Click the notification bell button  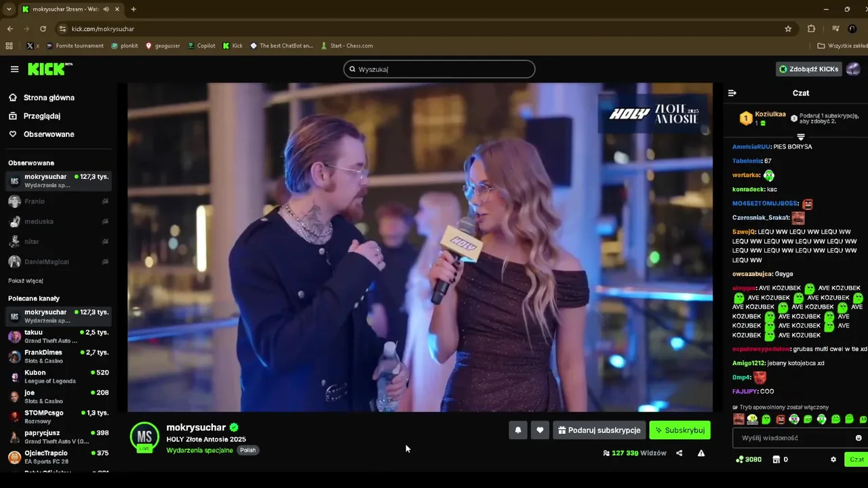tap(518, 430)
